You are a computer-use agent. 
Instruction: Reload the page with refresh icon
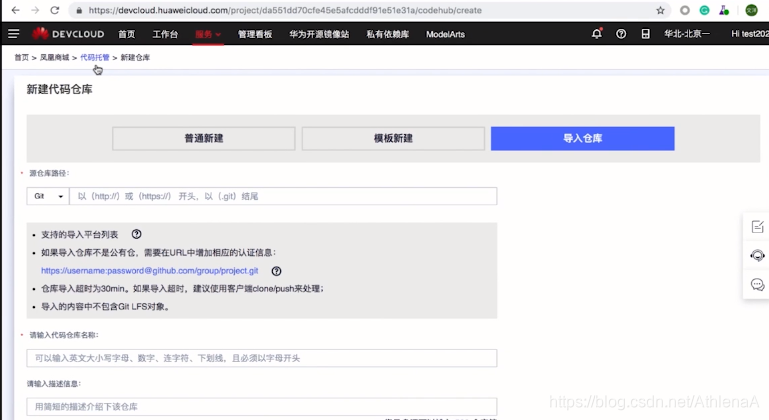tap(54, 10)
